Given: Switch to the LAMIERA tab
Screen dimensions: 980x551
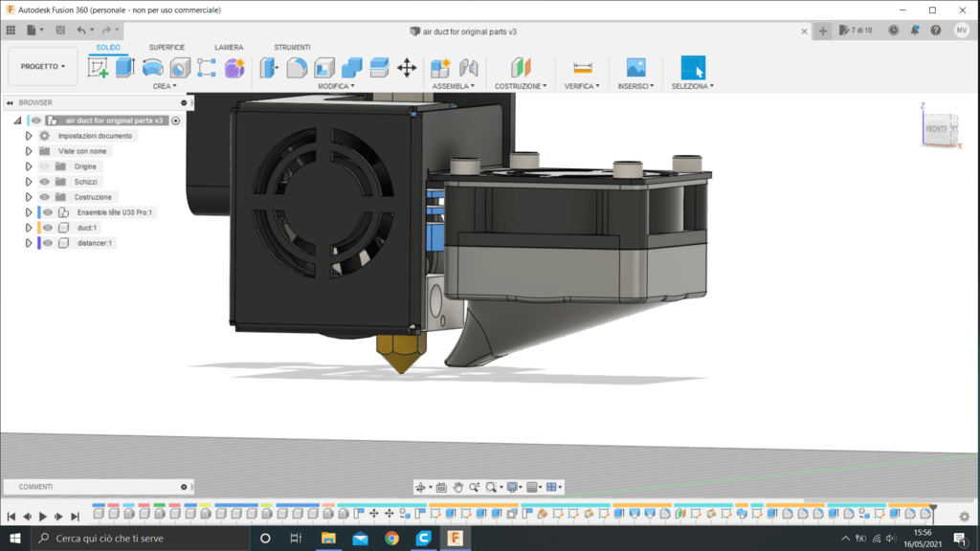Looking at the screenshot, I should click(229, 48).
